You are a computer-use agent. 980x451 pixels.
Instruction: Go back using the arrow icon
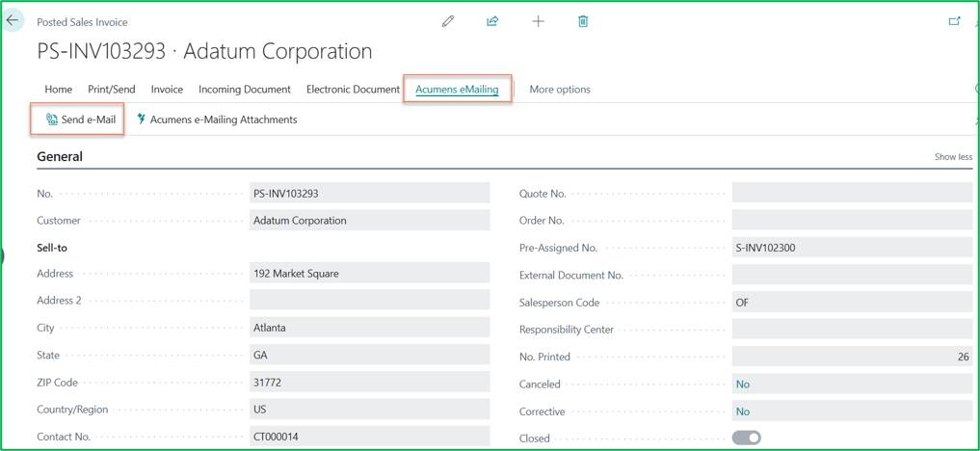click(x=13, y=20)
